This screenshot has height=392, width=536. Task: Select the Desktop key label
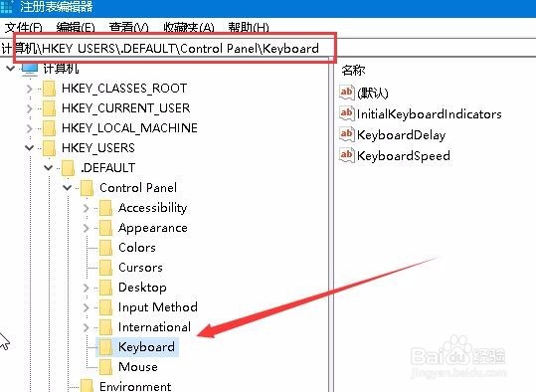click(142, 288)
